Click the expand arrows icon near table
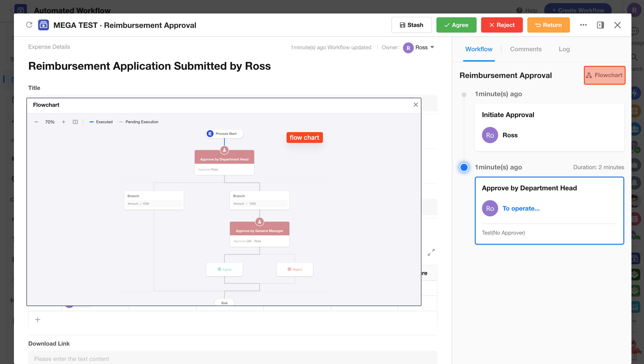 pos(431,252)
